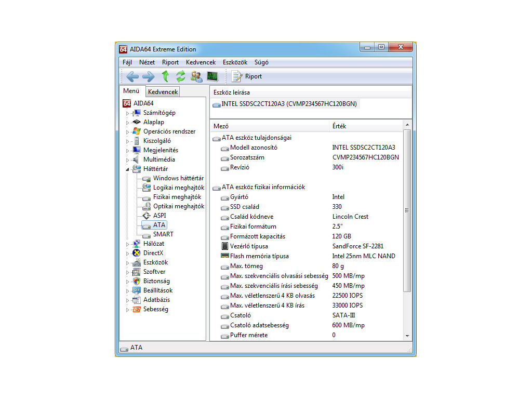Click the Refresh icon in toolbar

click(180, 76)
